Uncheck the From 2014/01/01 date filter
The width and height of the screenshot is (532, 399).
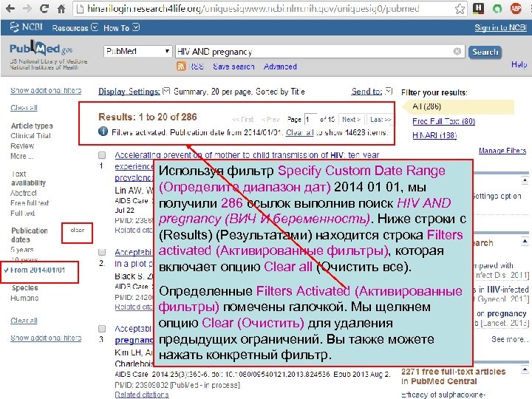pos(35,270)
